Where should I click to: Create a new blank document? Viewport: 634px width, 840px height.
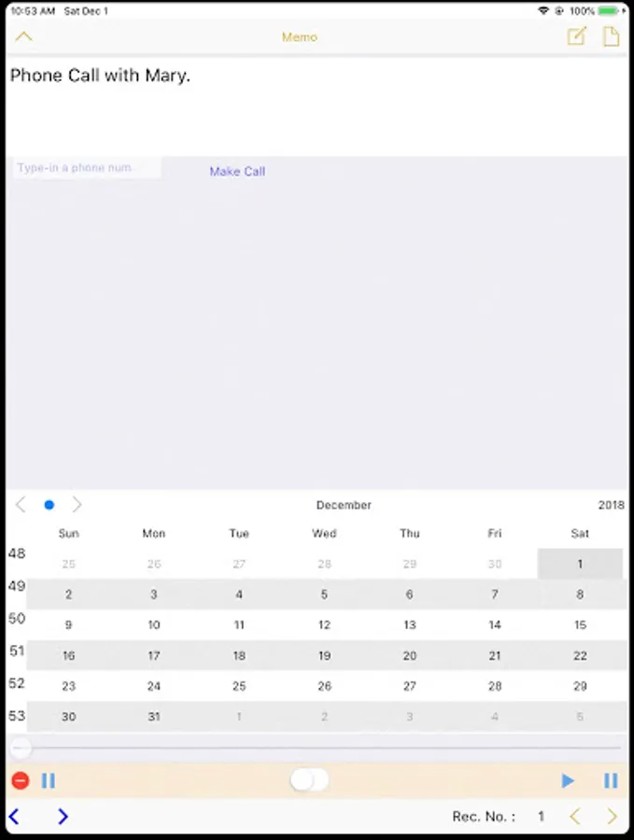[x=611, y=36]
